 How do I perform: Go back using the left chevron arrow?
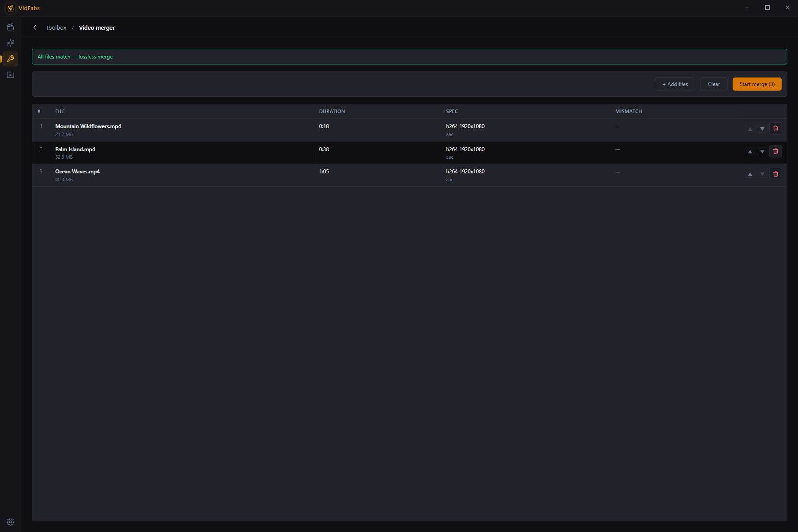click(35, 27)
